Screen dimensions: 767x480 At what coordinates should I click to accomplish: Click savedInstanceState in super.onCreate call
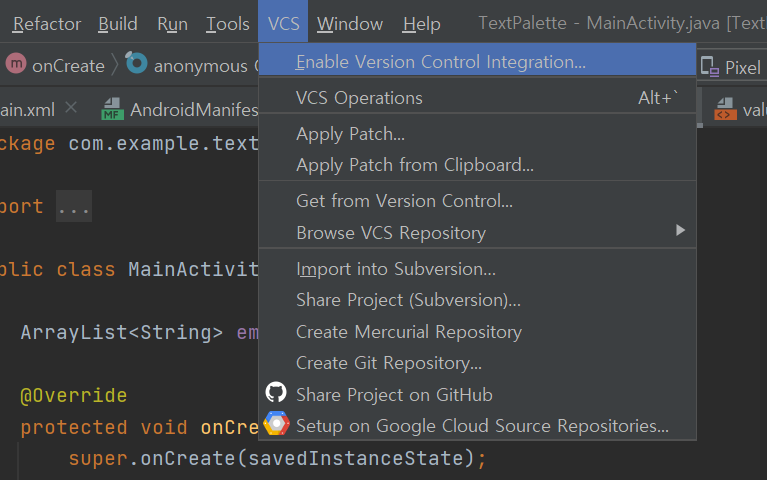coord(356,458)
